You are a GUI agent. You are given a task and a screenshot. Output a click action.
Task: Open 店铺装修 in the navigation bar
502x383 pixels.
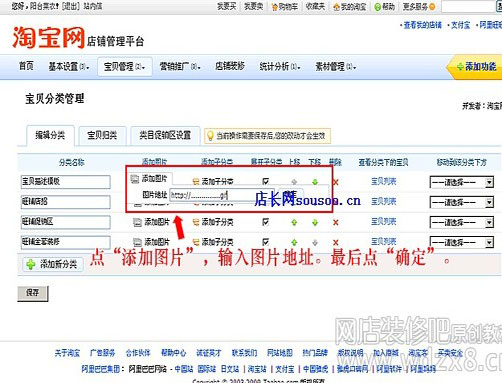click(230, 66)
